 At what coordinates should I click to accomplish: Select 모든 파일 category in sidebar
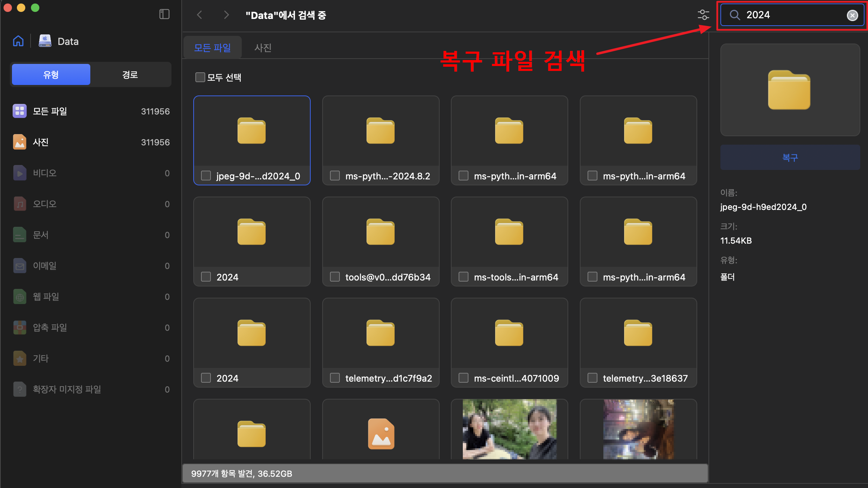[x=50, y=111]
